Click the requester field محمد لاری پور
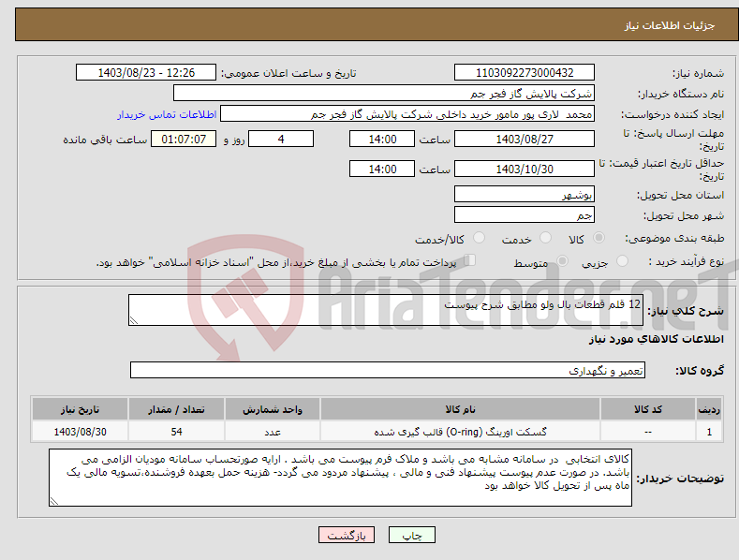Screen dimensions: 739x560 pos(407,113)
